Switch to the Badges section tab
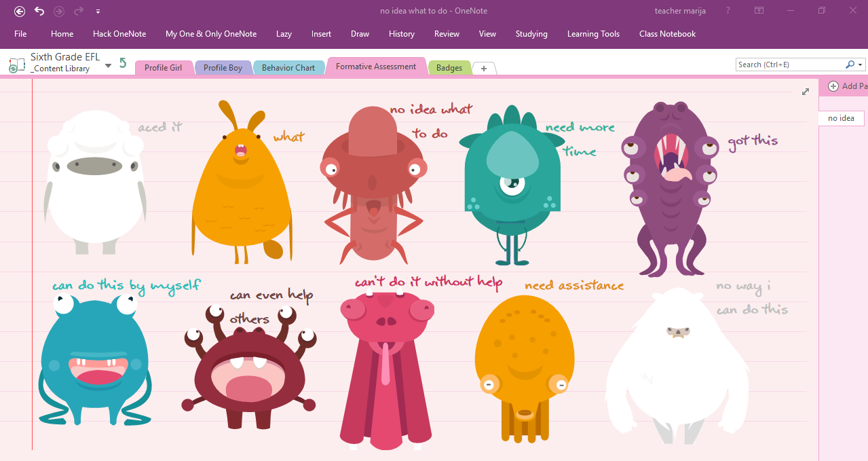Viewport: 868px width, 461px height. click(449, 68)
